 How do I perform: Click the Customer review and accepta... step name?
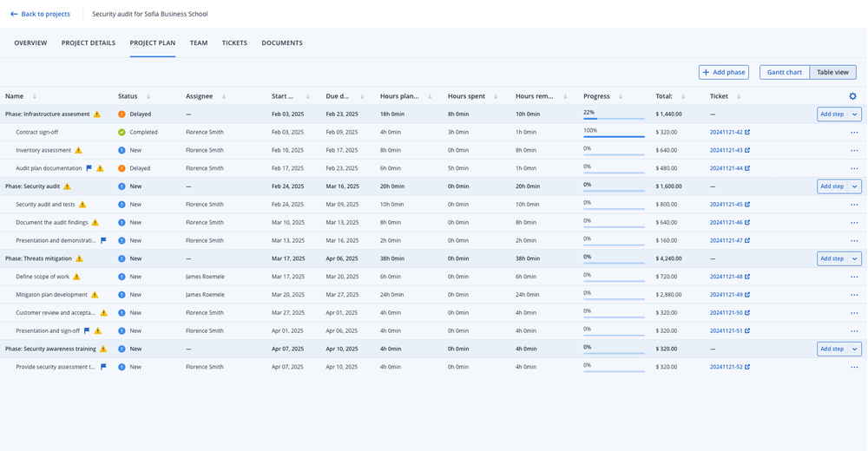pyautogui.click(x=56, y=312)
